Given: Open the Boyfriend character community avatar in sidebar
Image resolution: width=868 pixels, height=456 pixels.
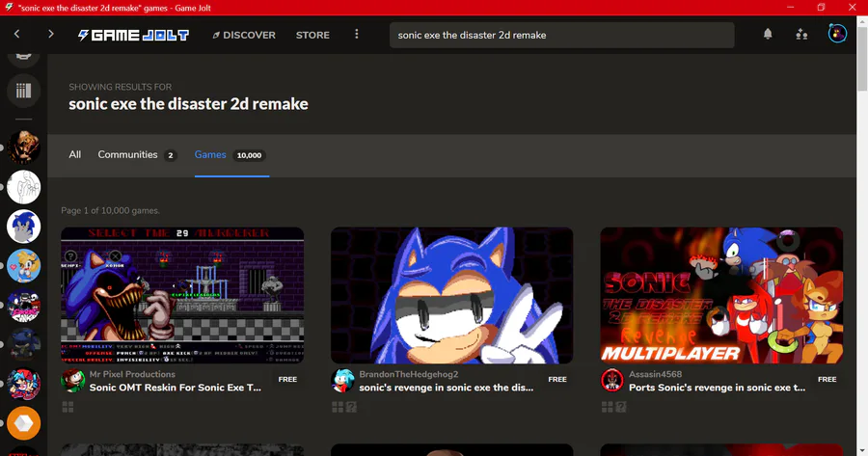Looking at the screenshot, I should [x=23, y=384].
